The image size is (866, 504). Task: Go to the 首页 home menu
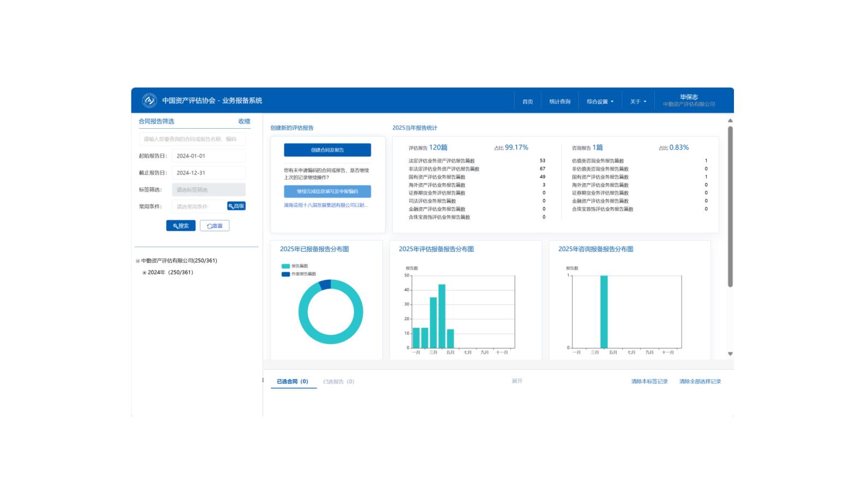click(x=527, y=101)
